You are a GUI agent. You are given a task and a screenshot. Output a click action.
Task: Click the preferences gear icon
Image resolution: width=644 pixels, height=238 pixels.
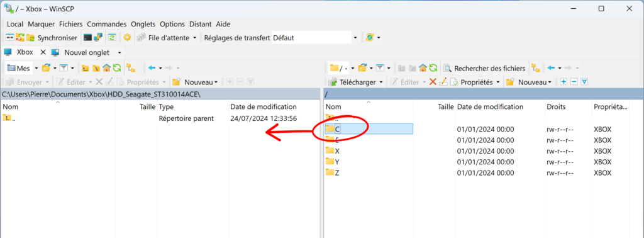[127, 37]
